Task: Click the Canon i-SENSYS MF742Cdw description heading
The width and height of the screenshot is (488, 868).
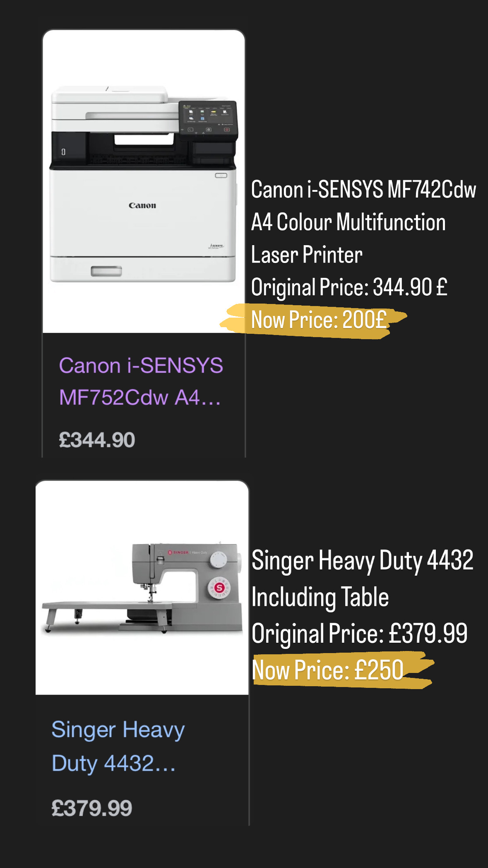Action: 363,222
